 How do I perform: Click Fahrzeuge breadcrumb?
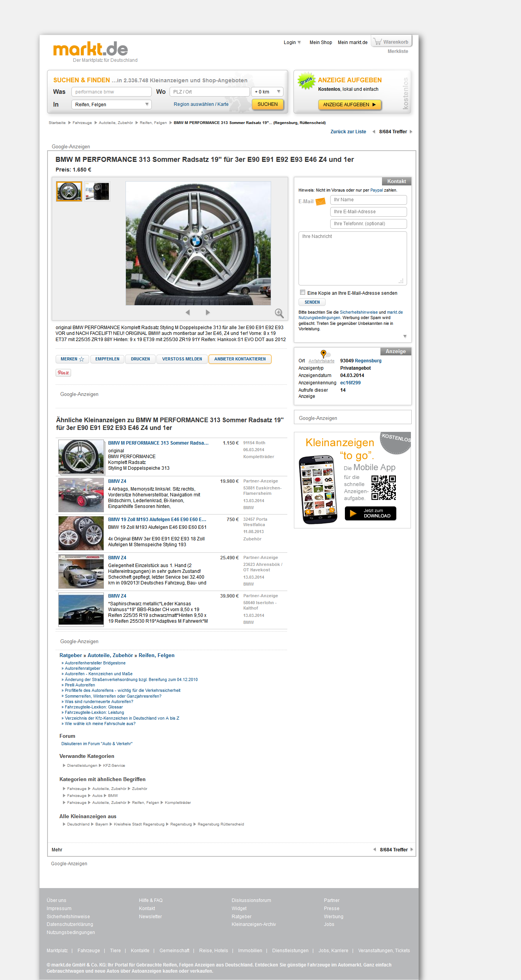(x=82, y=123)
